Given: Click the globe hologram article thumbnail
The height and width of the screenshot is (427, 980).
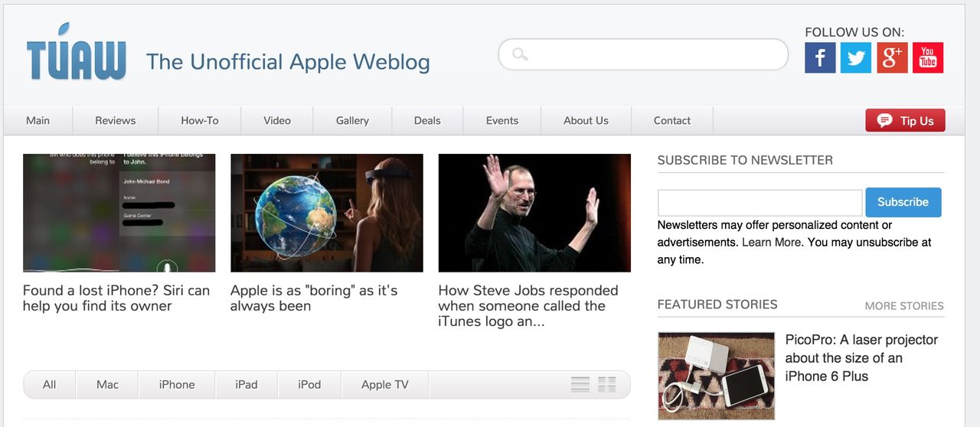Looking at the screenshot, I should coord(327,213).
